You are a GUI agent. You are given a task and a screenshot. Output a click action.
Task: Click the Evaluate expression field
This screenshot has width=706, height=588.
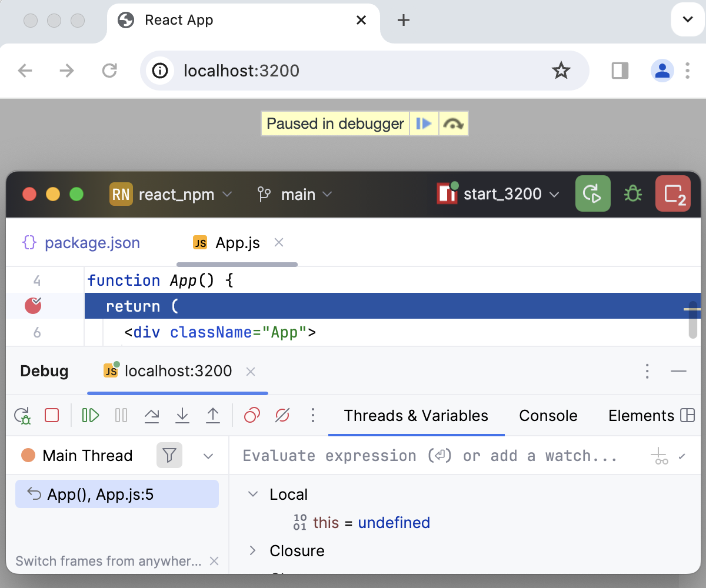tap(412, 455)
